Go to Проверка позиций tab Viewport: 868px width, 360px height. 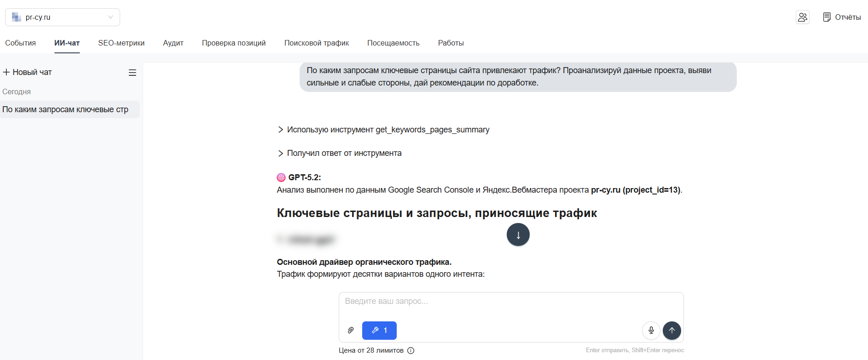click(234, 43)
